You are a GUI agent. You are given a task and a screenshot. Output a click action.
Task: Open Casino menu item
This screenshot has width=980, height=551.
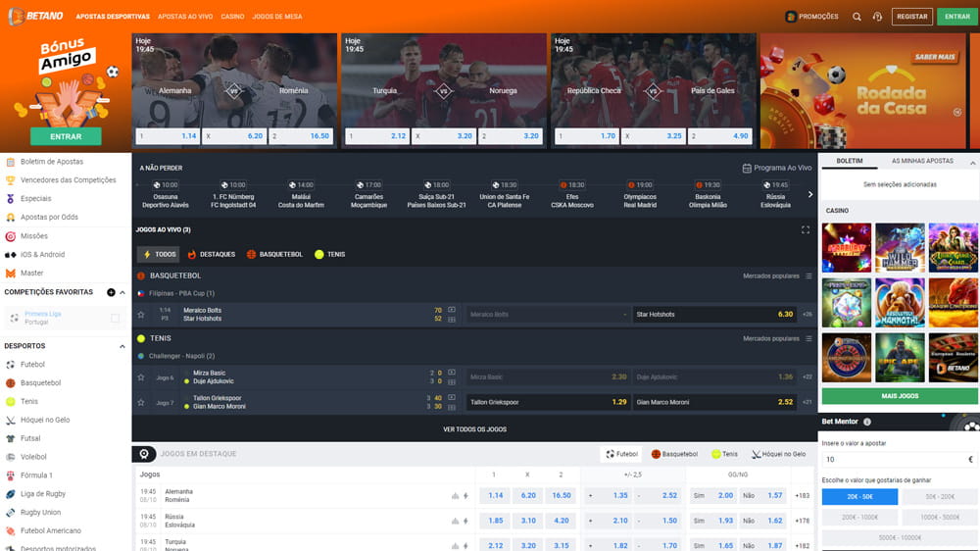tap(232, 17)
